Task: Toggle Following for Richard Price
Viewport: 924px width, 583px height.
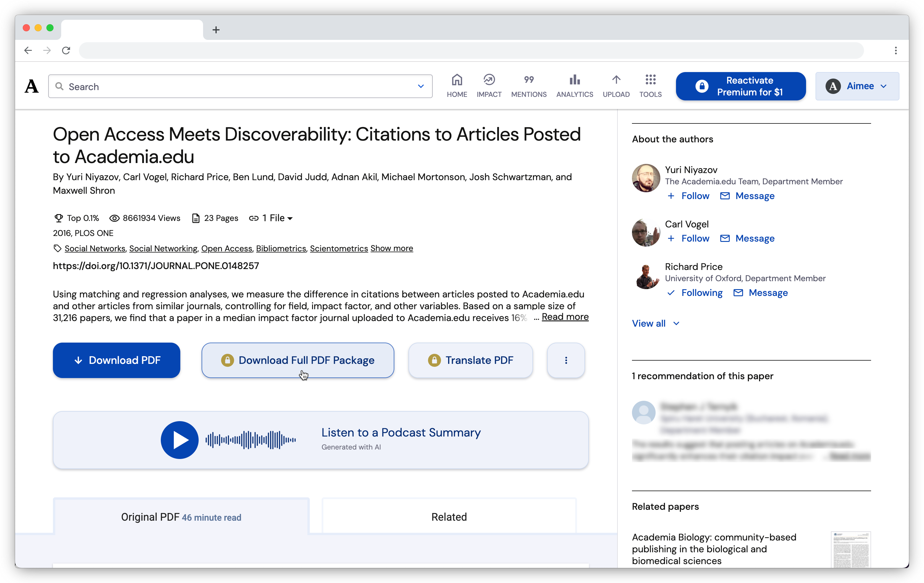Action: click(x=695, y=293)
